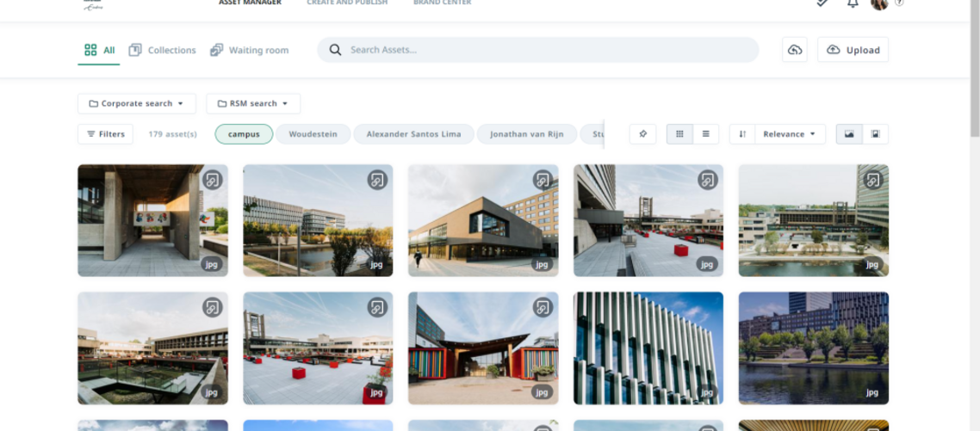Screen dimensions: 980x431
Task: Select cropped image thumbnail display mode
Action: coord(849,134)
